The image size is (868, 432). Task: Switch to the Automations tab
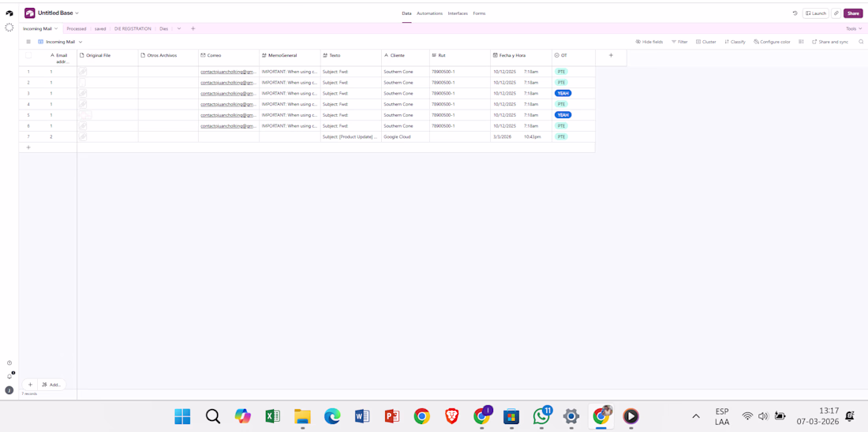(x=429, y=13)
